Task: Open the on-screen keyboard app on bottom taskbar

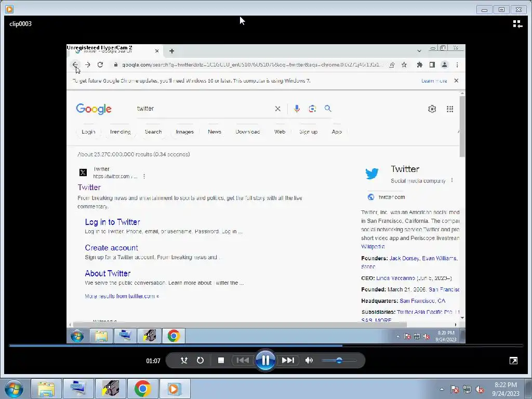Action: click(x=78, y=389)
